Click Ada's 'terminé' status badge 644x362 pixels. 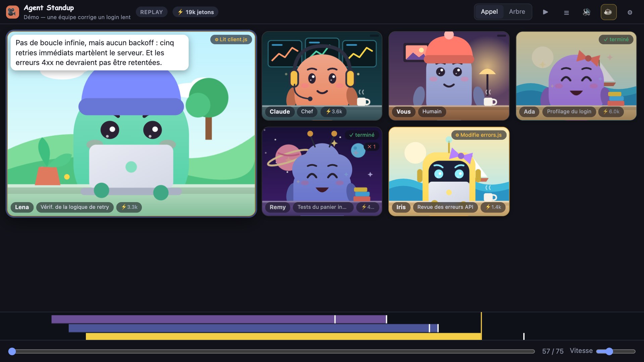click(616, 40)
